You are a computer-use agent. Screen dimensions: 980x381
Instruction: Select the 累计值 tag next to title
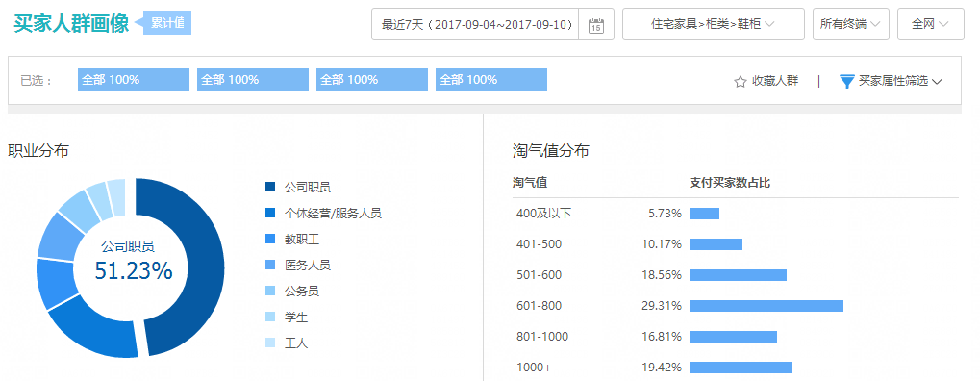[166, 24]
